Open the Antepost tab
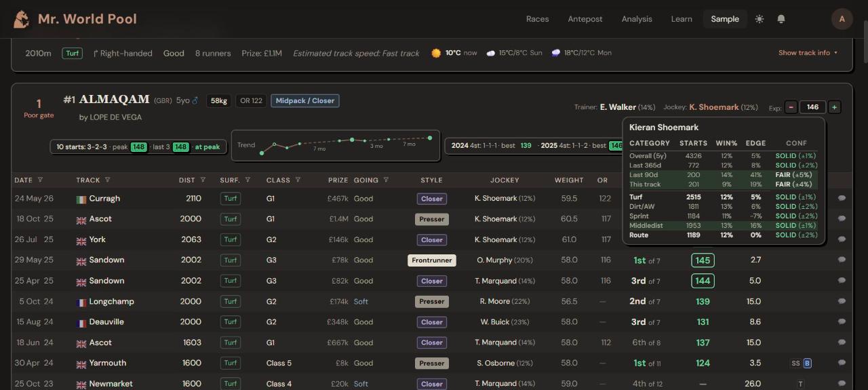 [585, 19]
